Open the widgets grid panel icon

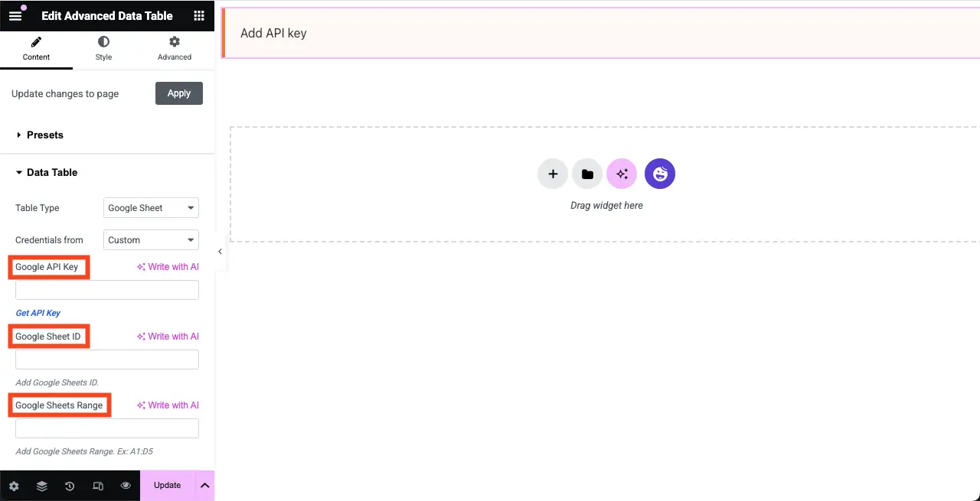pyautogui.click(x=199, y=15)
